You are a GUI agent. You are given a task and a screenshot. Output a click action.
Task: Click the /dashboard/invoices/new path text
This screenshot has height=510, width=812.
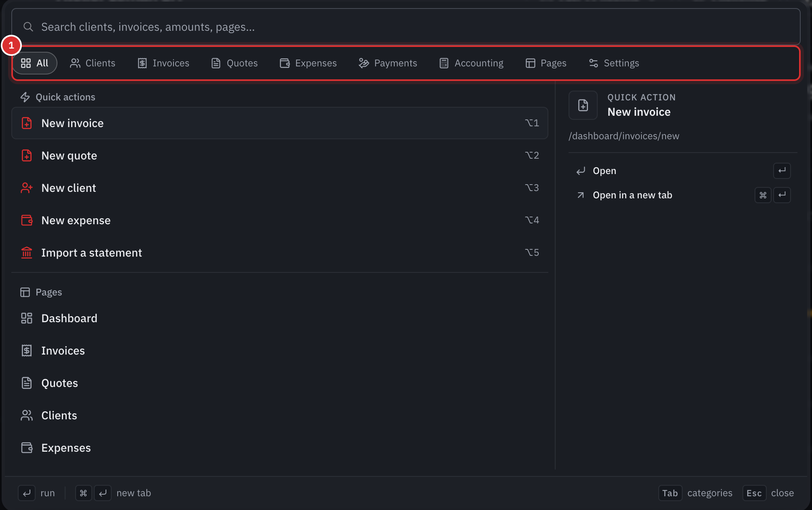pyautogui.click(x=624, y=136)
